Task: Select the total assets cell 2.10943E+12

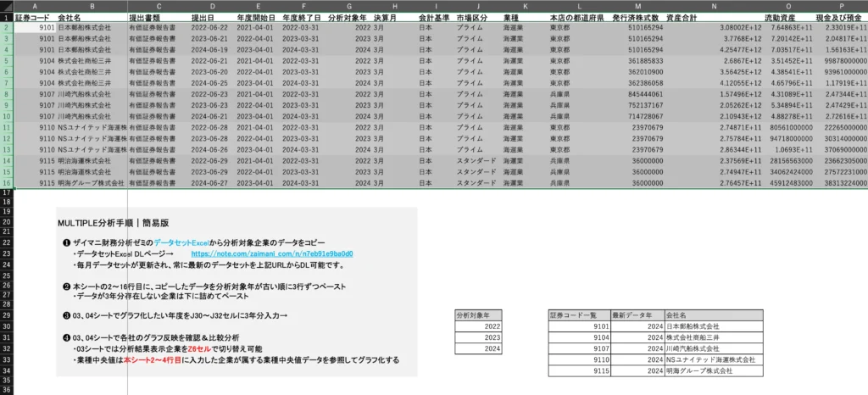Action: point(714,116)
